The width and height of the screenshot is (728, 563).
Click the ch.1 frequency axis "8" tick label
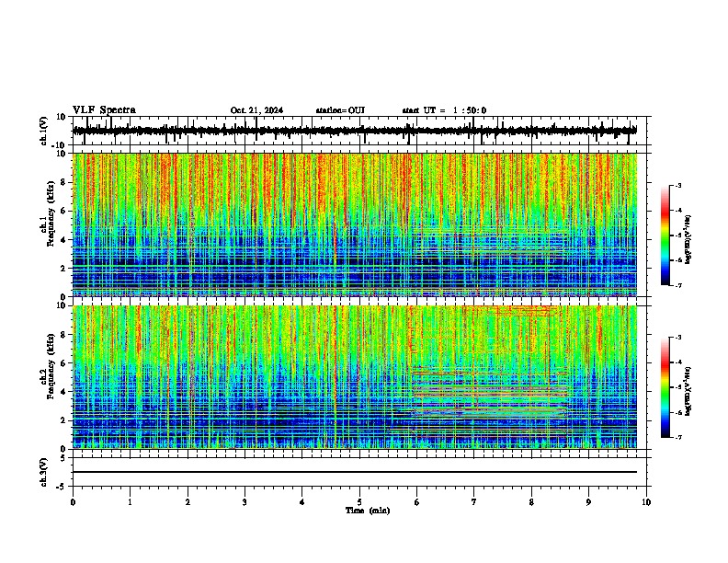coord(64,182)
